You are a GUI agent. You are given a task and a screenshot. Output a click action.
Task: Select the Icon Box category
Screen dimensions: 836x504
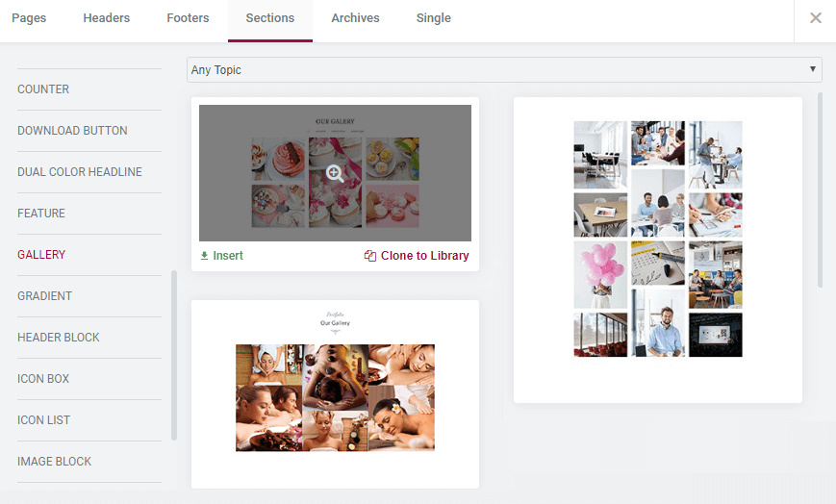pyautogui.click(x=43, y=379)
